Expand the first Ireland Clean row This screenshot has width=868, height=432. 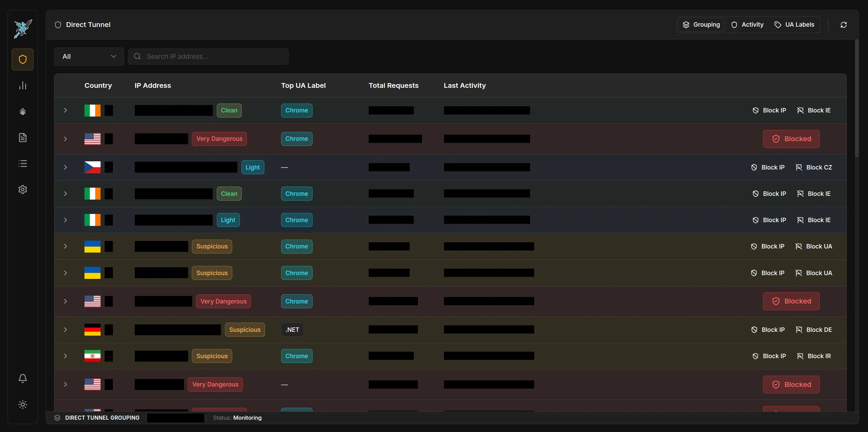click(65, 110)
